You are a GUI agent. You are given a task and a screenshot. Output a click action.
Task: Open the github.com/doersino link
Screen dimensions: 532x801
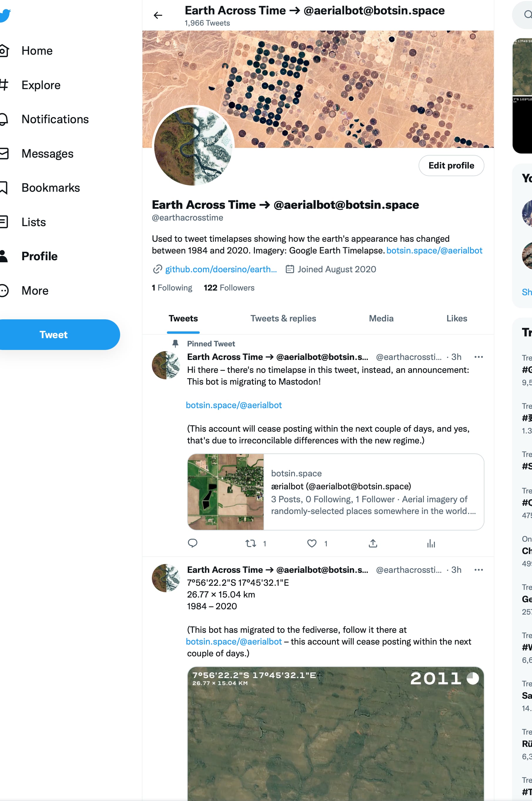[x=221, y=269]
